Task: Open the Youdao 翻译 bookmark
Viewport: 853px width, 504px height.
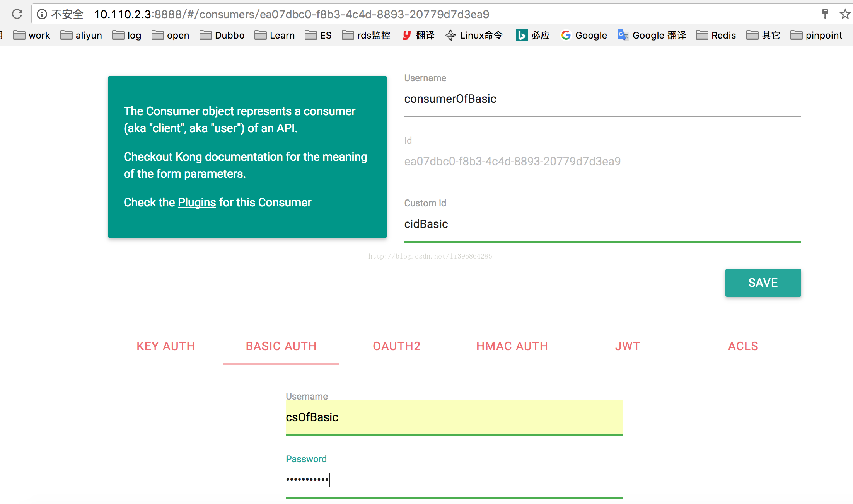Action: coord(418,35)
